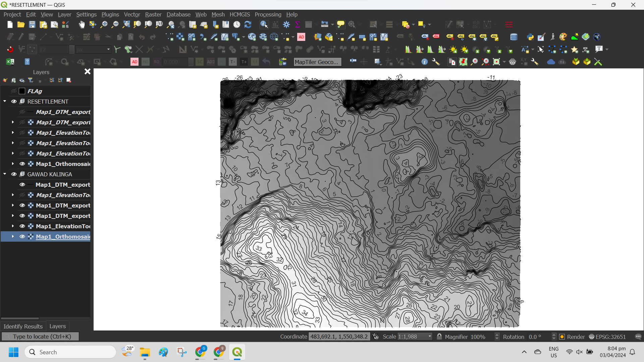
Task: Select the Pan Map hand tool
Action: pyautogui.click(x=82, y=24)
